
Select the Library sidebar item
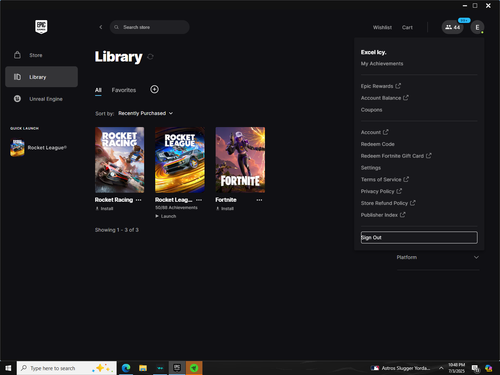[x=41, y=77]
